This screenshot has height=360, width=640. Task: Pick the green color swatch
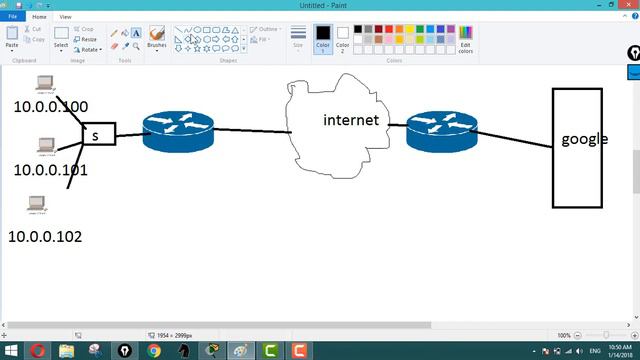420,29
